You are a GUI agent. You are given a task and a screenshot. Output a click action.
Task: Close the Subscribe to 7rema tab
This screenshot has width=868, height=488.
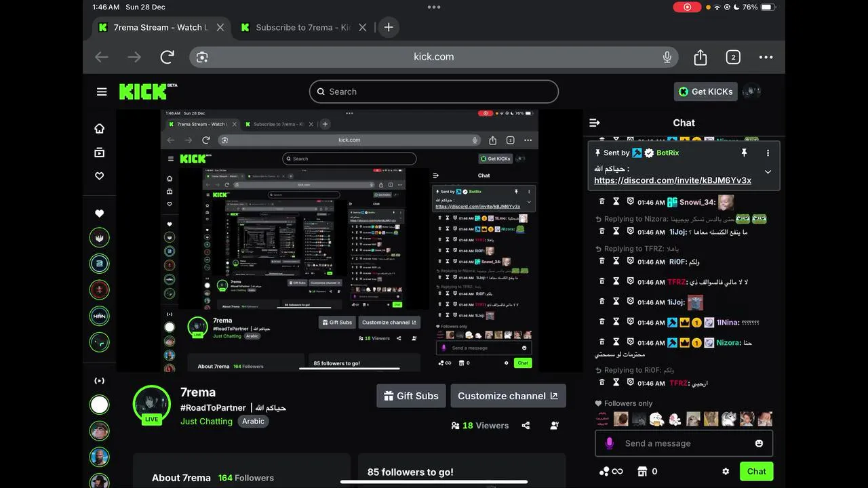(363, 28)
